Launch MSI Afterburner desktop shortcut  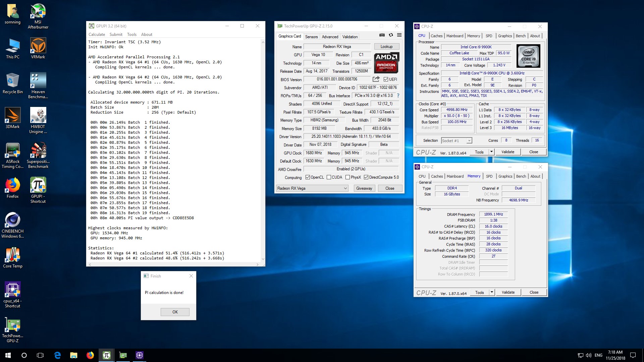coord(38,16)
